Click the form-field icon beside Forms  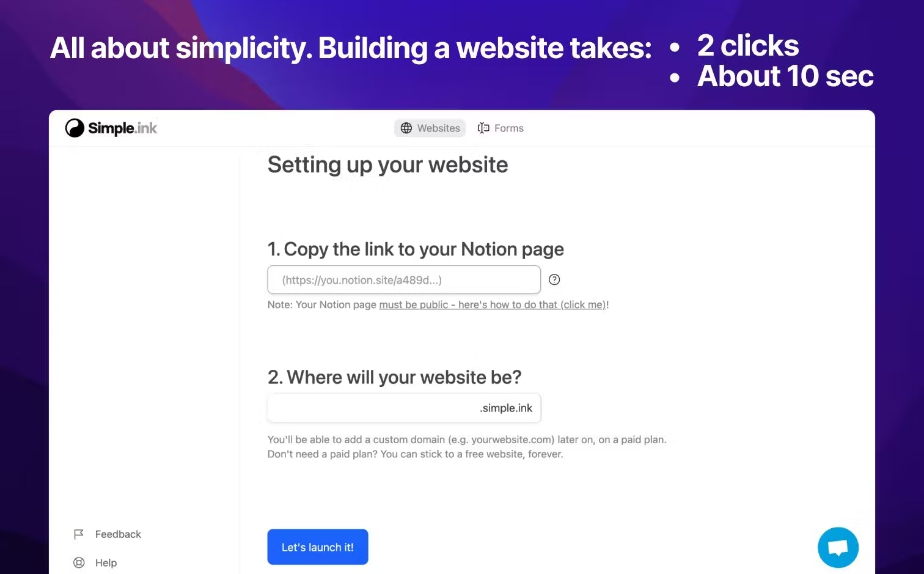pos(483,128)
